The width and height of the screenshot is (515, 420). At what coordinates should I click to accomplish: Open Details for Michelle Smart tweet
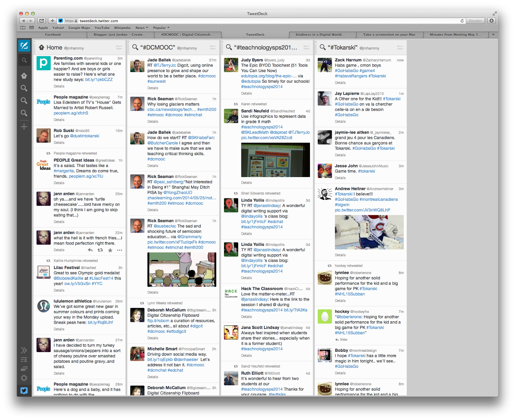point(153,377)
